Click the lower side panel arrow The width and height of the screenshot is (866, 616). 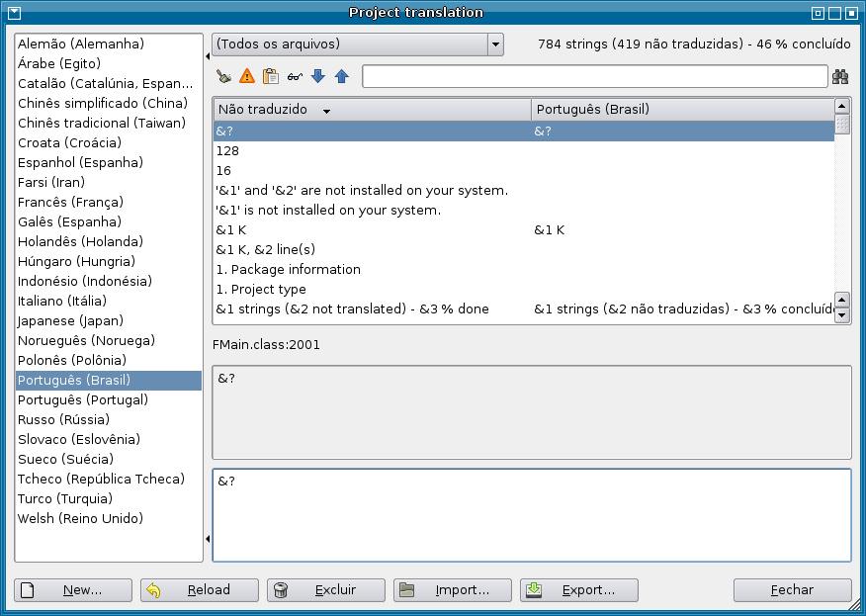pyautogui.click(x=208, y=539)
